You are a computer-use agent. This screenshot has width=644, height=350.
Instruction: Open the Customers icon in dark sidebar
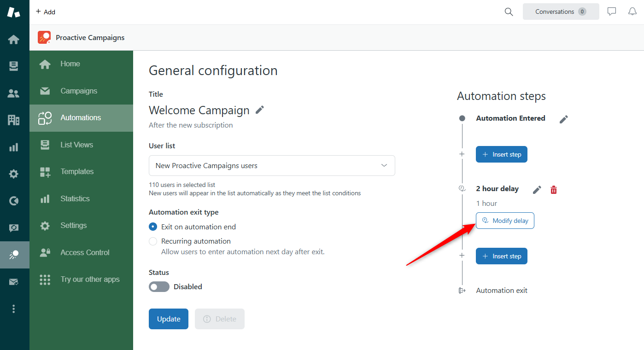point(14,94)
